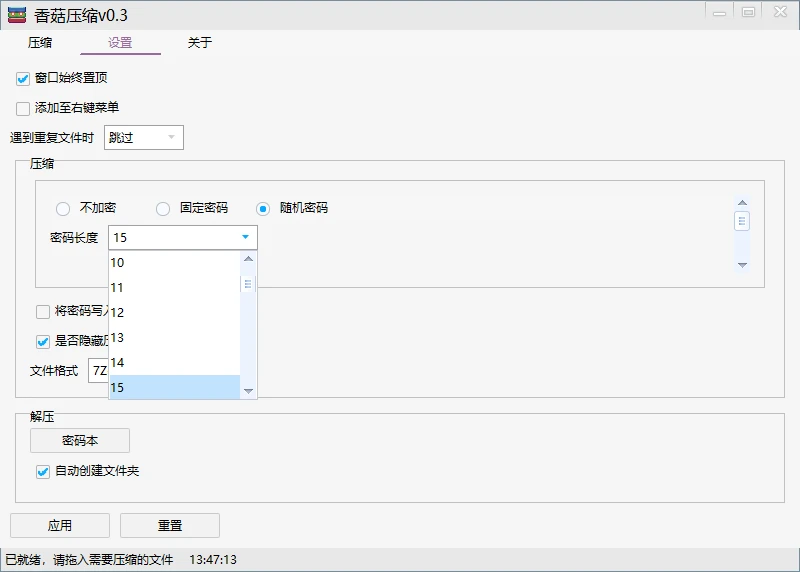Open the 遇到重复文件时 dropdown showing 跳过
The height and width of the screenshot is (572, 800).
[x=143, y=138]
